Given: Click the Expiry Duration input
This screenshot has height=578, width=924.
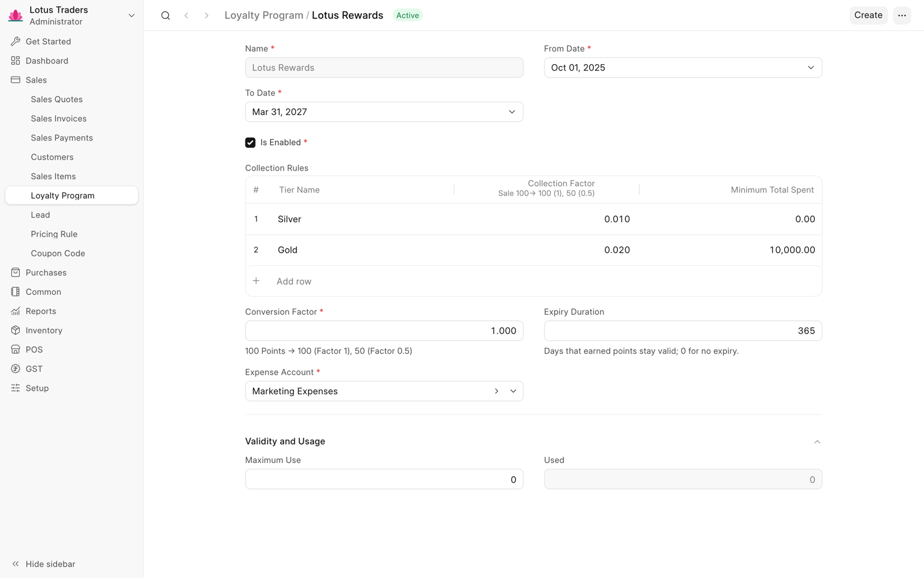Looking at the screenshot, I should [683, 331].
